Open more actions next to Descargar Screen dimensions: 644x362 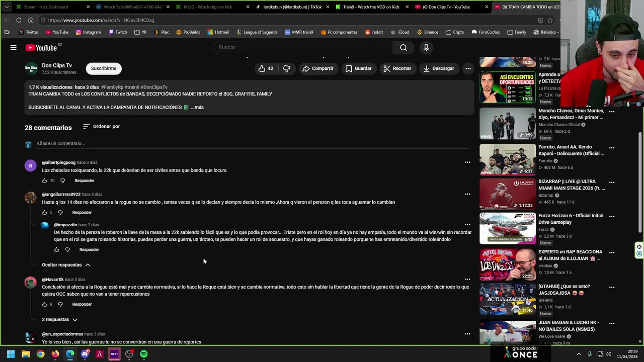click(468, 68)
